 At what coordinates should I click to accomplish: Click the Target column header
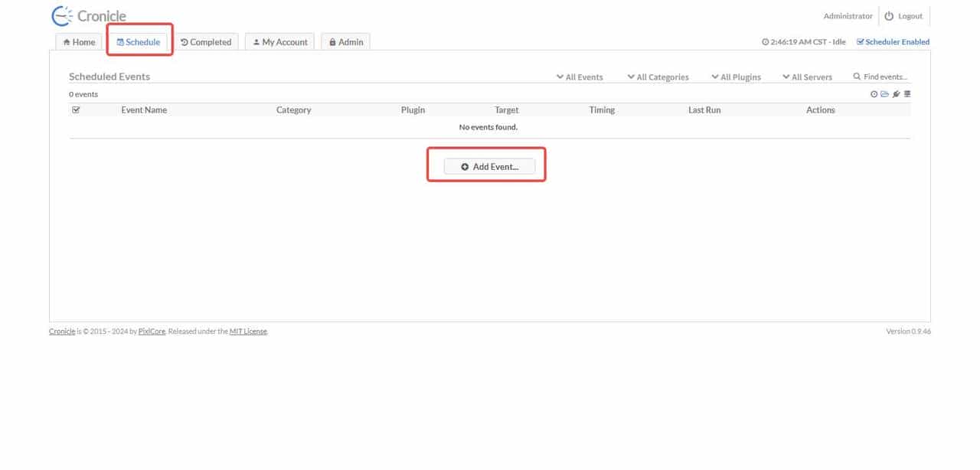click(507, 109)
